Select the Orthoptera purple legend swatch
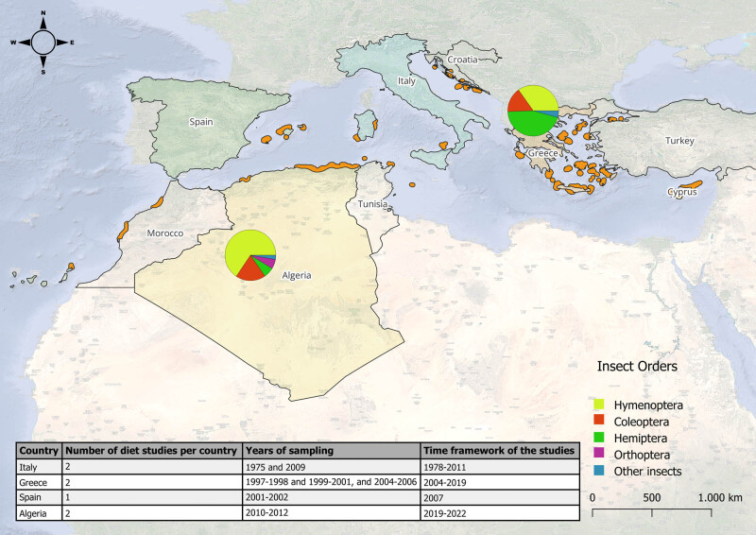This screenshot has height=535, width=756. [x=599, y=454]
